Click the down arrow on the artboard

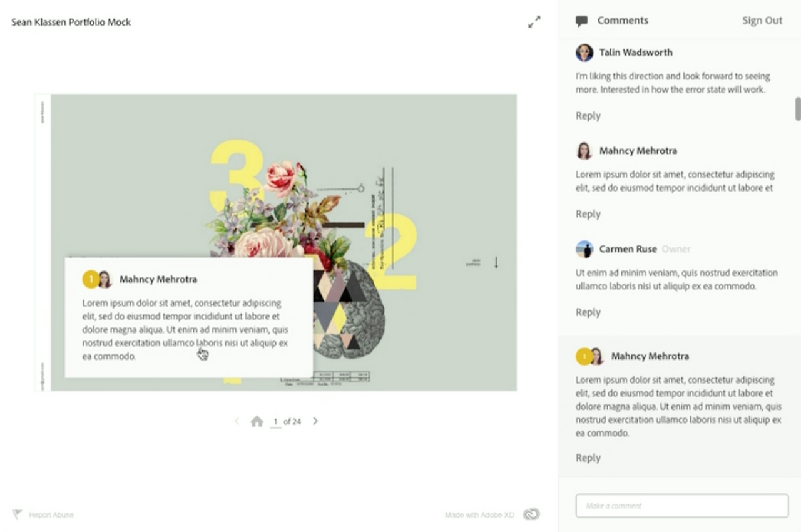(496, 262)
